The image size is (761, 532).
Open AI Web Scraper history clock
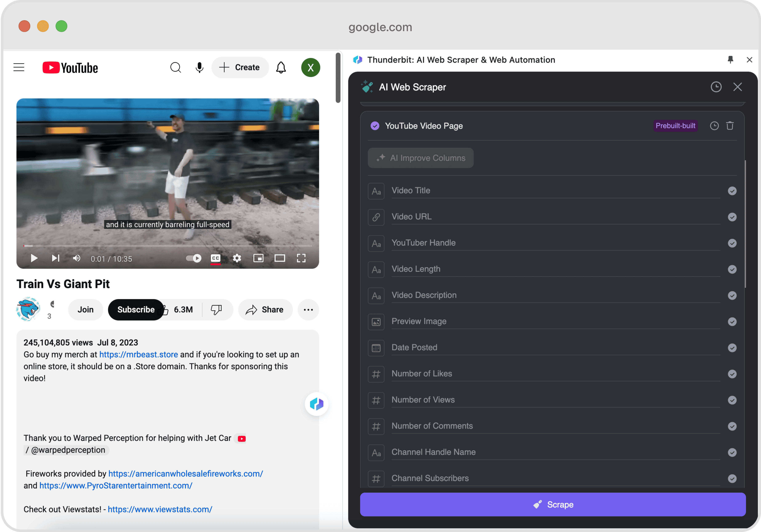(x=716, y=87)
